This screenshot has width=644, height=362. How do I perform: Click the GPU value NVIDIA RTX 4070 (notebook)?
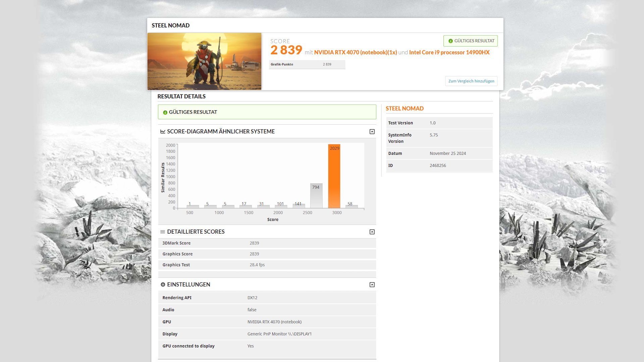pyautogui.click(x=274, y=322)
